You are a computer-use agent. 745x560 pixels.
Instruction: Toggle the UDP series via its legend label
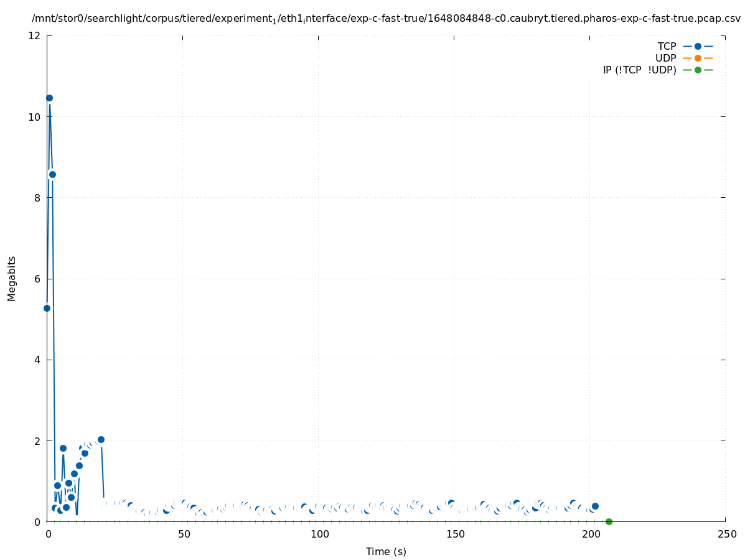tap(665, 58)
